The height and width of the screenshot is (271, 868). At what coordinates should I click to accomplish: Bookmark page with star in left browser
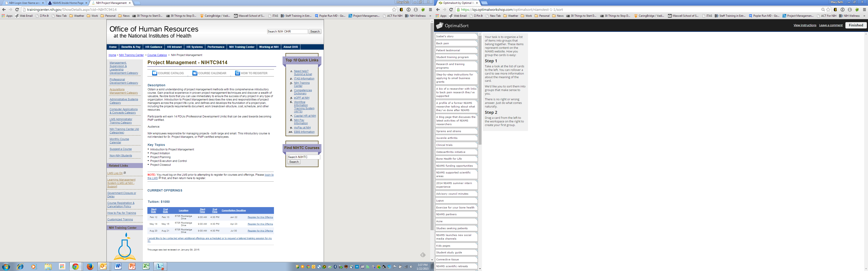point(394,10)
